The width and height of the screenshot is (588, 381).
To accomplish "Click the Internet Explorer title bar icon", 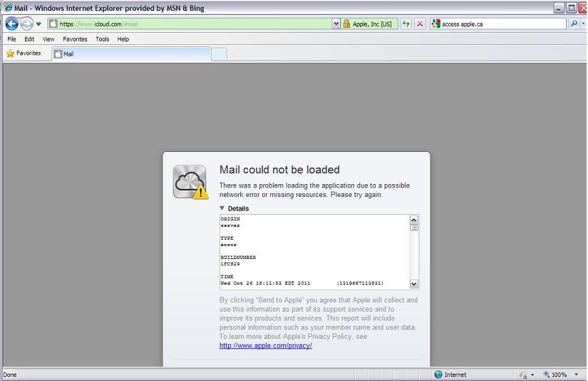I will [x=8, y=8].
